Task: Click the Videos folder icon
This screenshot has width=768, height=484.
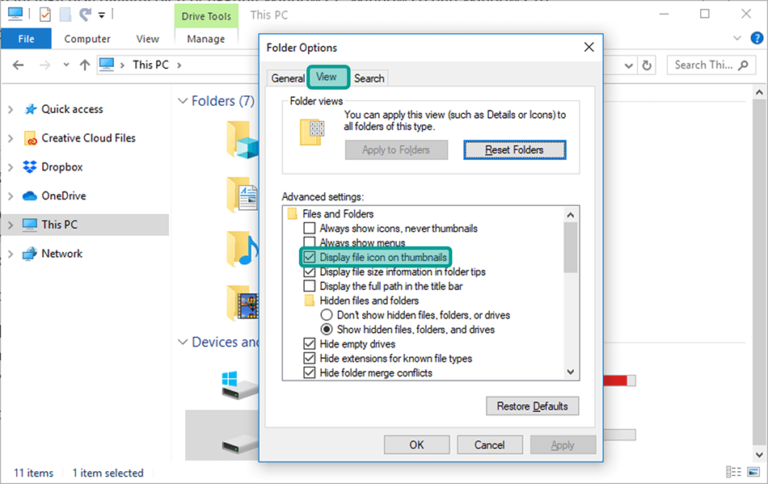Action: 243,303
